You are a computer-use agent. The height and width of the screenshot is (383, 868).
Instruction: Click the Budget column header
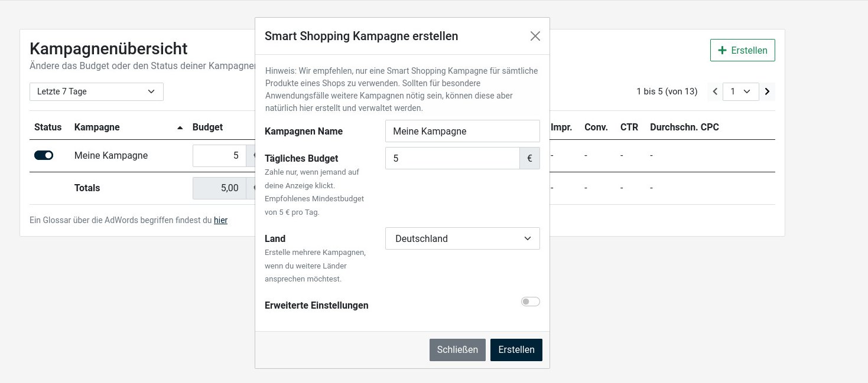point(207,127)
